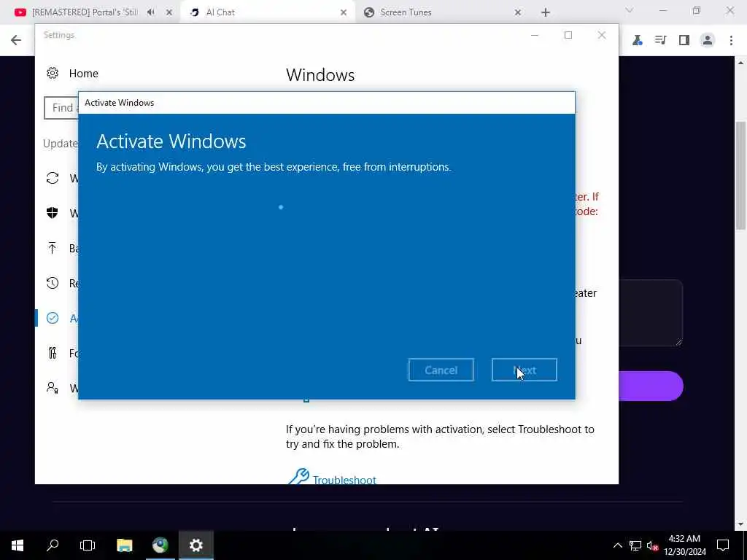Open the browser icon on the taskbar
Image resolution: width=747 pixels, height=560 pixels.
point(160,545)
